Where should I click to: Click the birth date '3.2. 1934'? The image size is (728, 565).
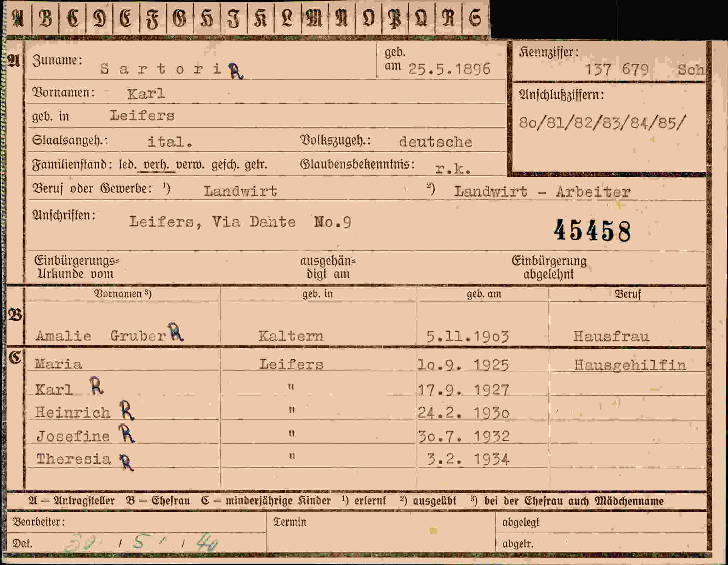pos(468,459)
